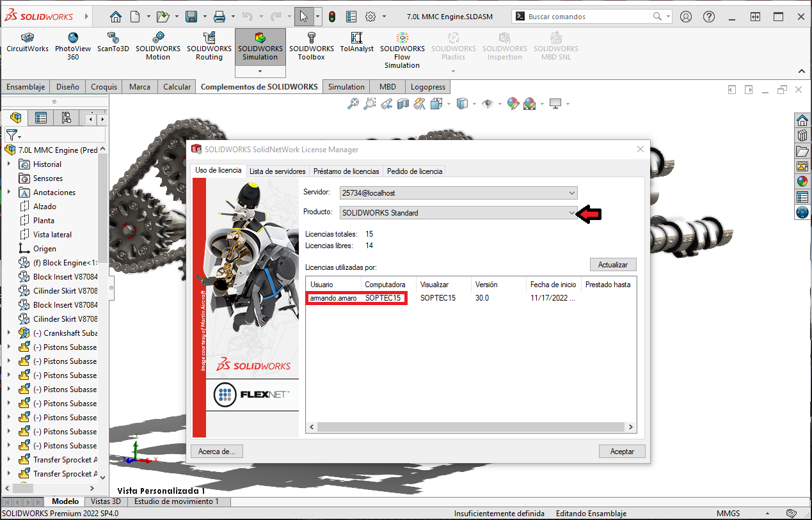Open the View Settings monitor icon

pyautogui.click(x=555, y=103)
